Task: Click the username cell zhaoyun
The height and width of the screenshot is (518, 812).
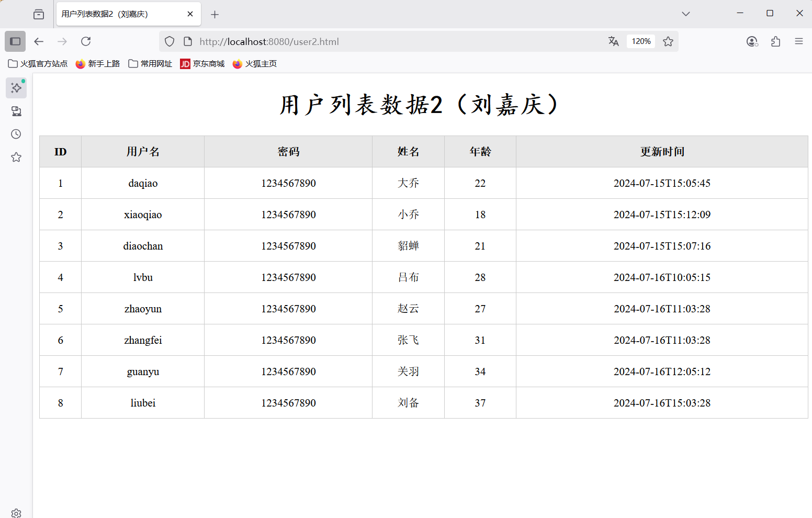Action: (x=143, y=309)
